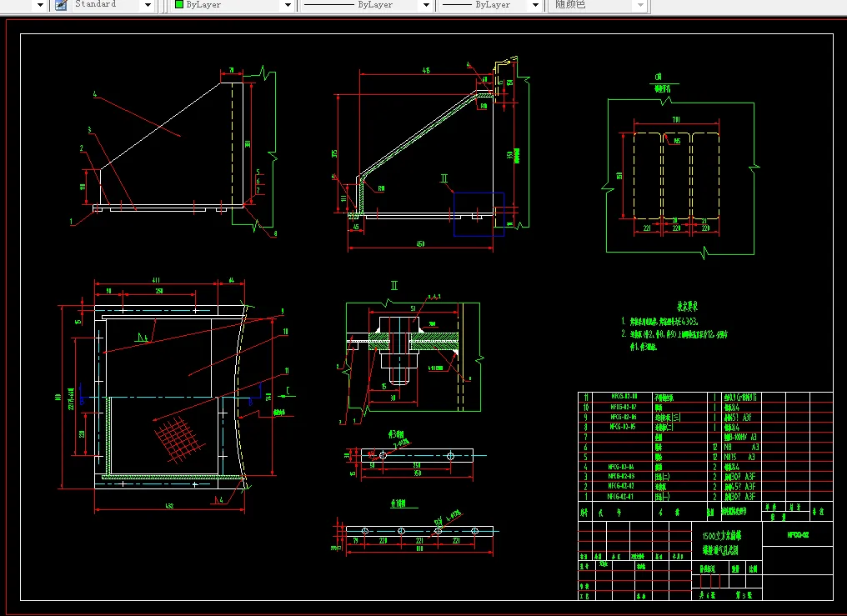Click the text style icon beside Standard
The width and height of the screenshot is (847, 616).
point(62,5)
